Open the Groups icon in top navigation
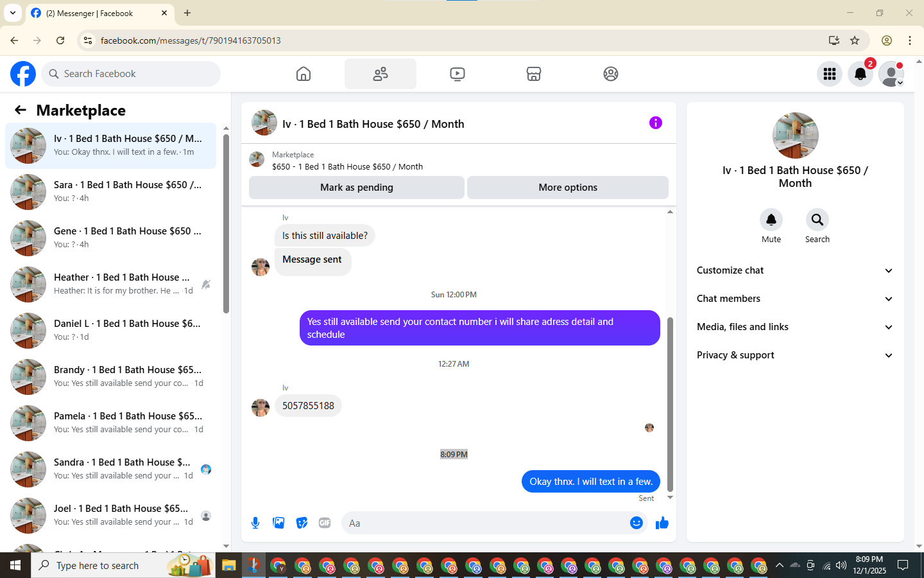The height and width of the screenshot is (578, 924). [x=611, y=74]
